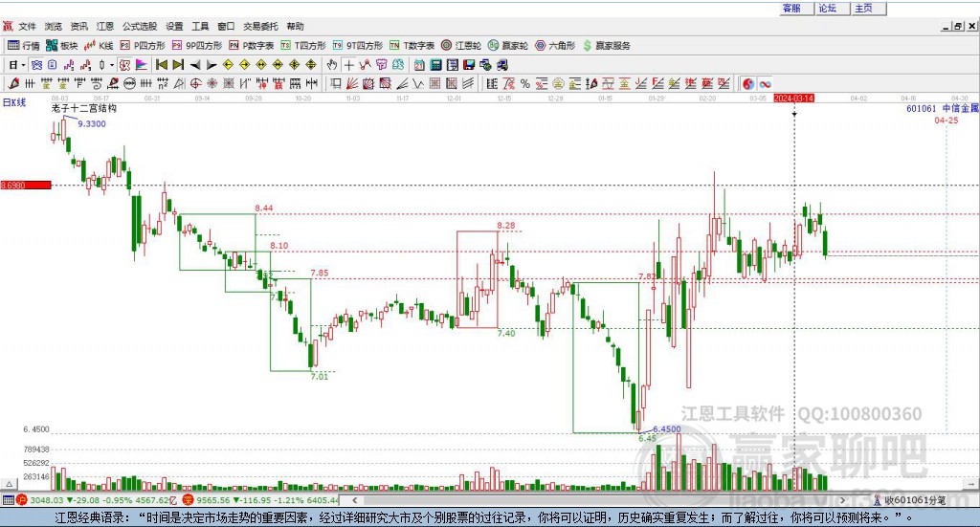Image resolution: width=980 pixels, height=527 pixels.
Task: Open the 交易委托 menu
Action: pos(260,26)
